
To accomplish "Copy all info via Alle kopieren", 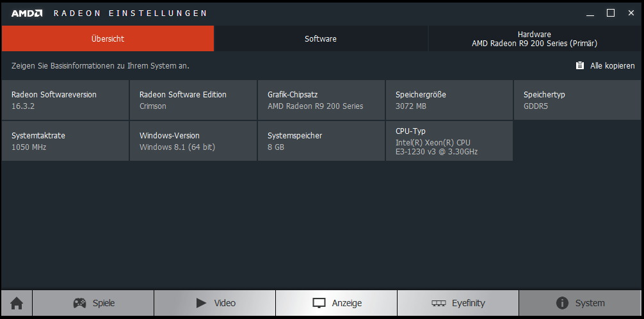I will pos(612,66).
